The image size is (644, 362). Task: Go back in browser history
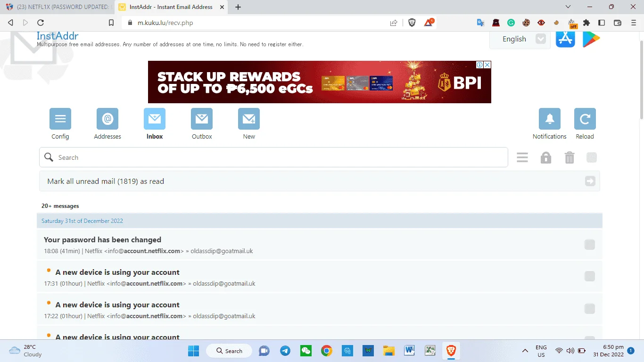click(x=10, y=23)
